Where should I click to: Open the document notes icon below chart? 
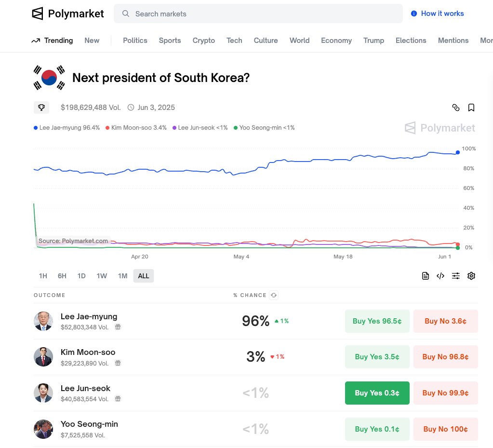coord(425,276)
